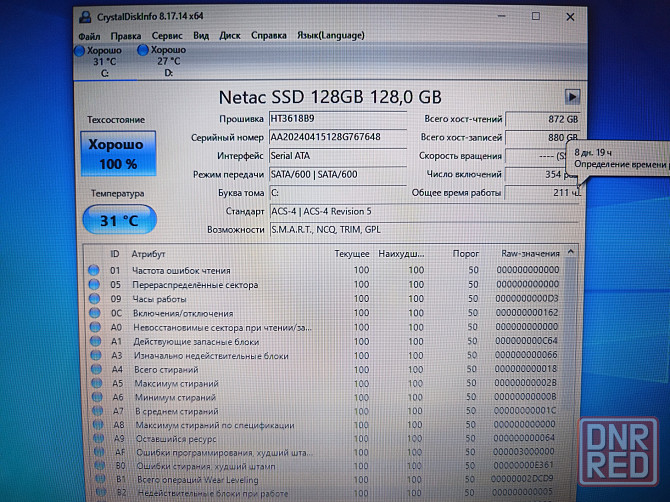Select the Оставшийся ресурс attribute text
670x502 pixels.
click(x=176, y=439)
